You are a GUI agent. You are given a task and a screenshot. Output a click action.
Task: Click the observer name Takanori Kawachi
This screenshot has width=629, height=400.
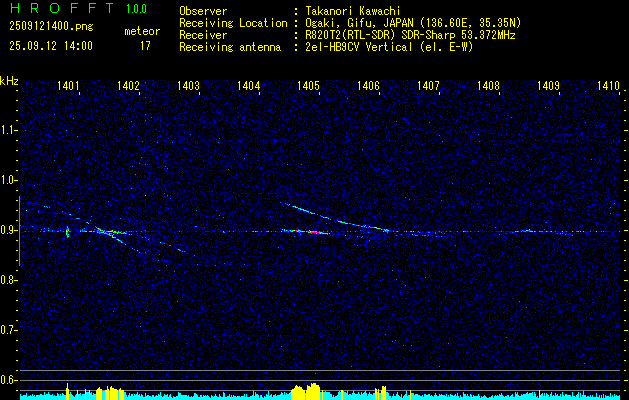pos(351,11)
